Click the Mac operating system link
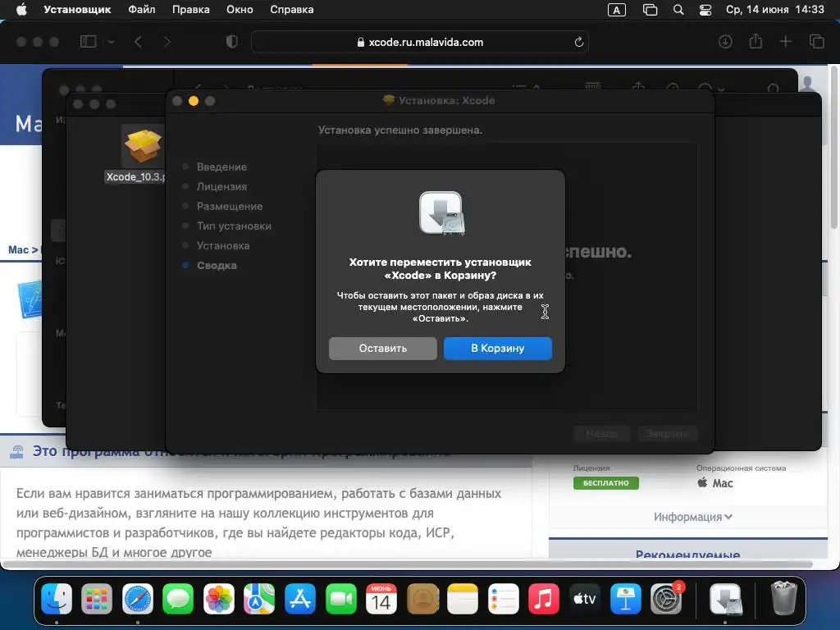 [715, 483]
